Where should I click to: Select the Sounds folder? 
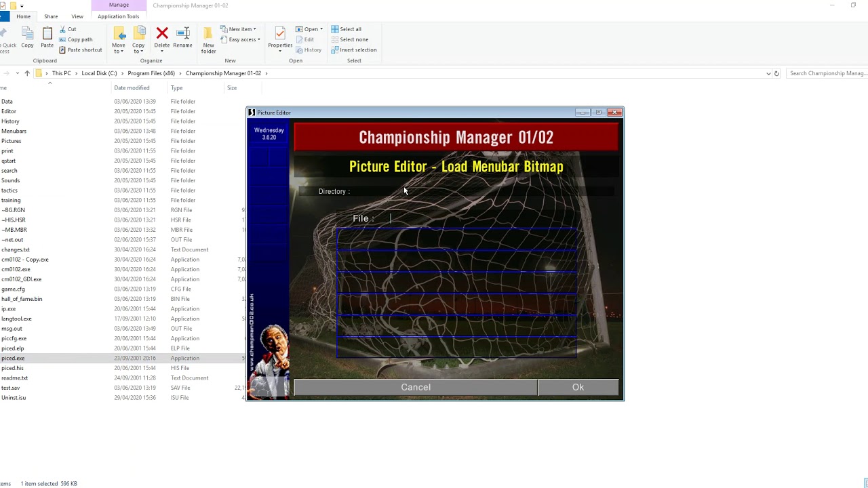tap(10, 180)
